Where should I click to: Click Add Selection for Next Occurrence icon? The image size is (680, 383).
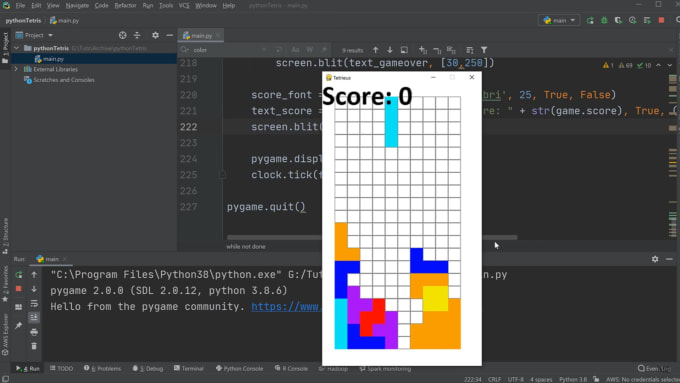click(423, 50)
